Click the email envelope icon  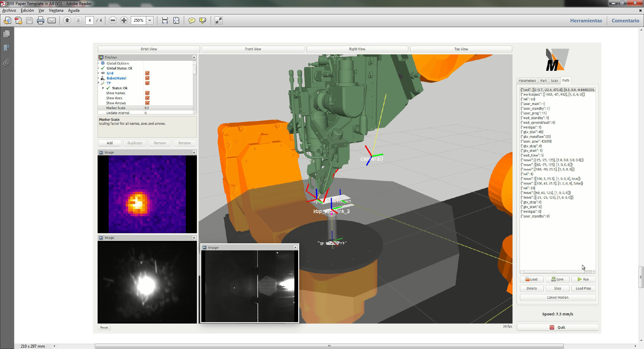tap(52, 20)
